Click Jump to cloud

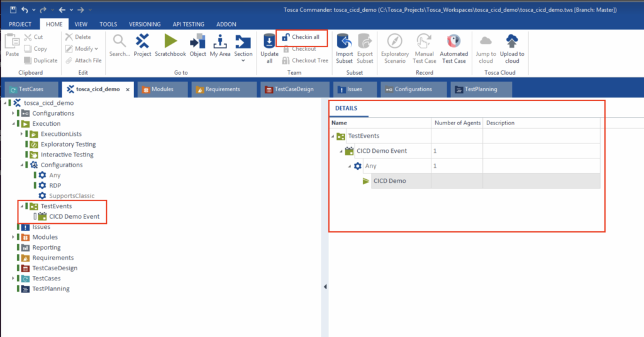click(x=486, y=48)
